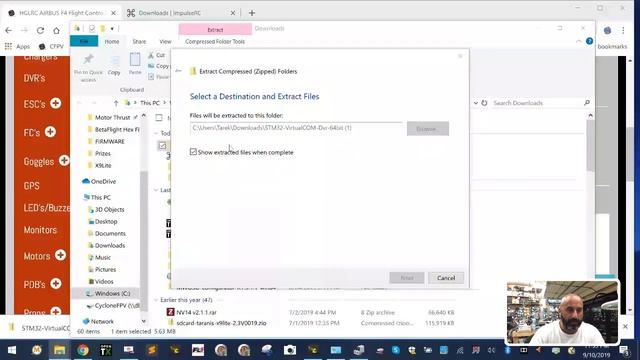This screenshot has height=360, width=640.
Task: Expand ESC's category on the website
Action: (56, 103)
